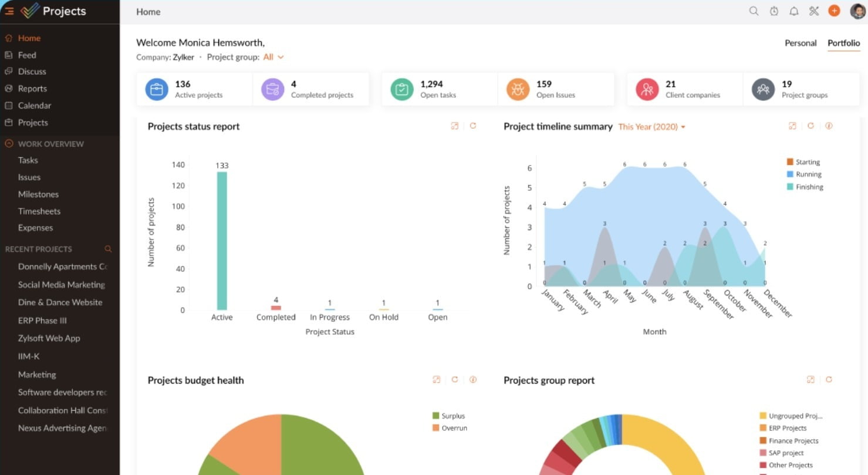The width and height of the screenshot is (868, 475).
Task: Collapse sidebar with hamburger menu icon
Action: [x=9, y=11]
